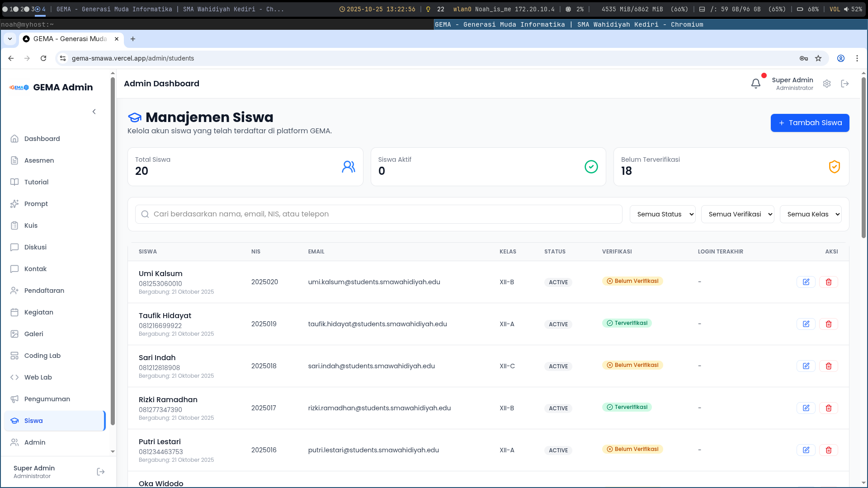The width and height of the screenshot is (868, 488).
Task: Open the Semua Status dropdown
Action: (662, 214)
